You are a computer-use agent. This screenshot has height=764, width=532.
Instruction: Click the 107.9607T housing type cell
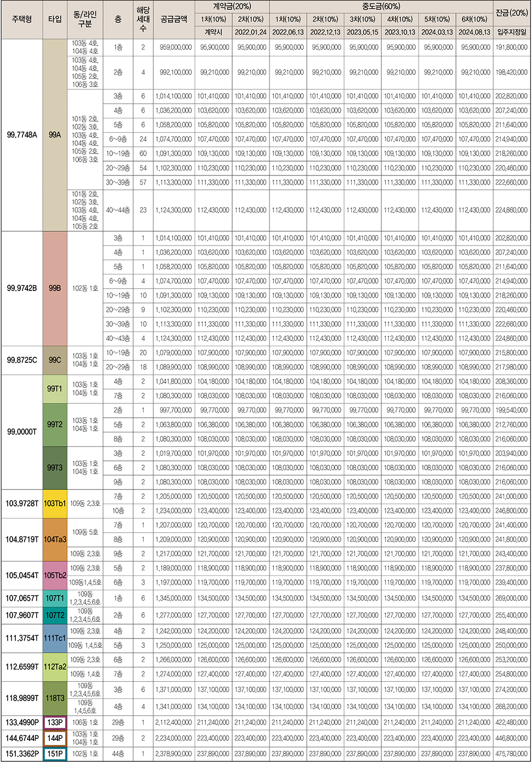(22, 615)
